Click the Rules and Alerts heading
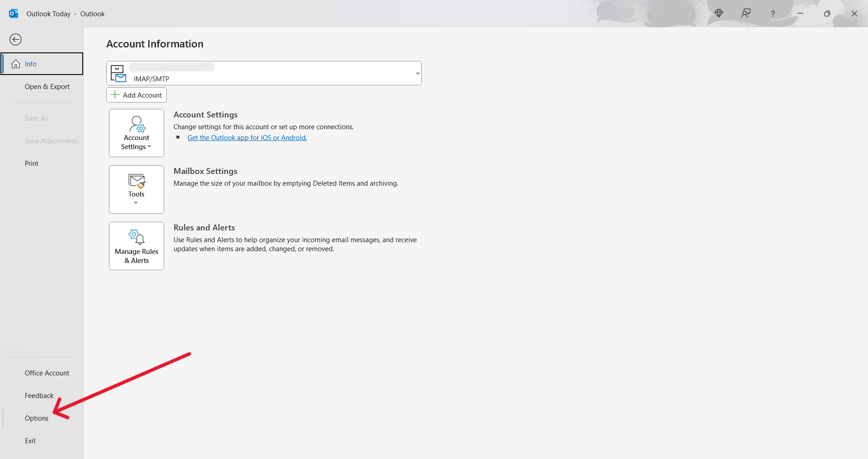The height and width of the screenshot is (459, 868). (x=204, y=228)
